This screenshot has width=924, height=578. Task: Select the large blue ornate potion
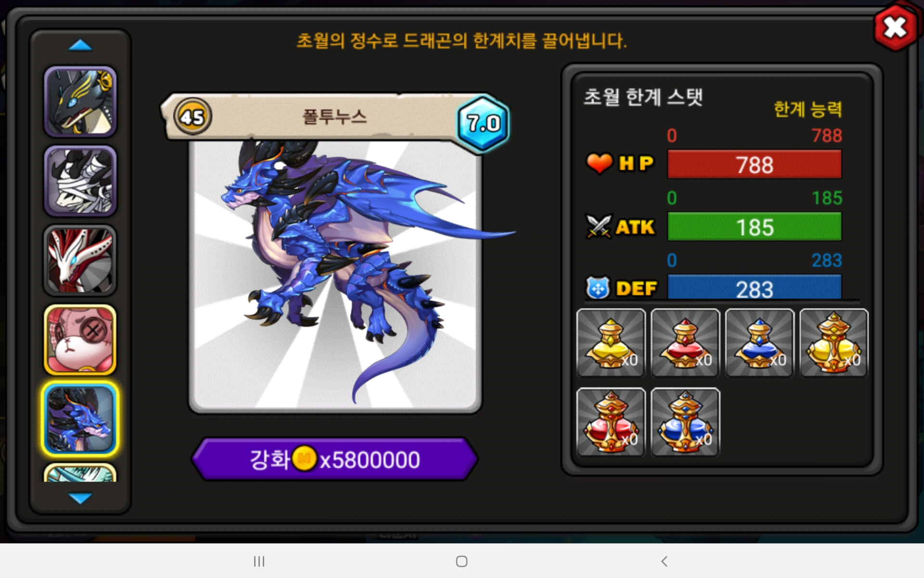685,422
